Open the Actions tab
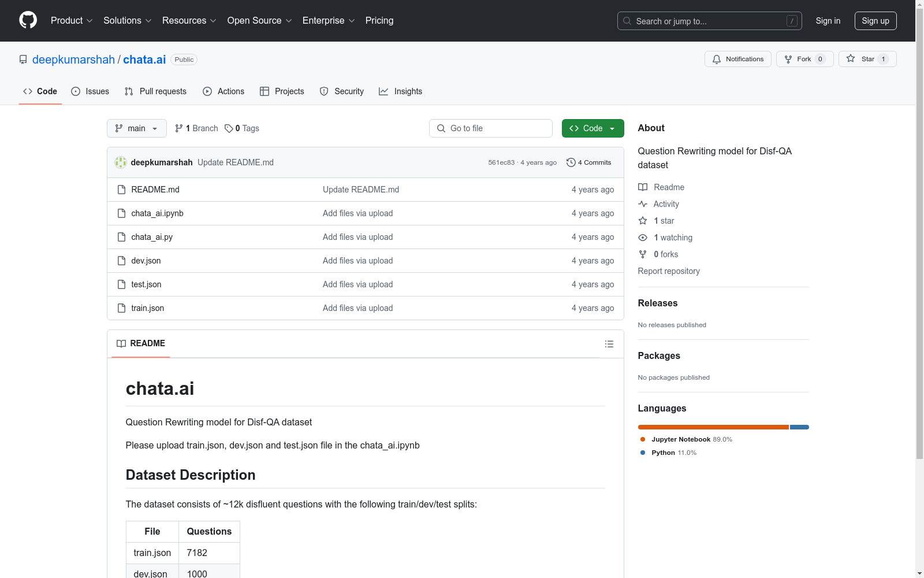 pyautogui.click(x=223, y=91)
